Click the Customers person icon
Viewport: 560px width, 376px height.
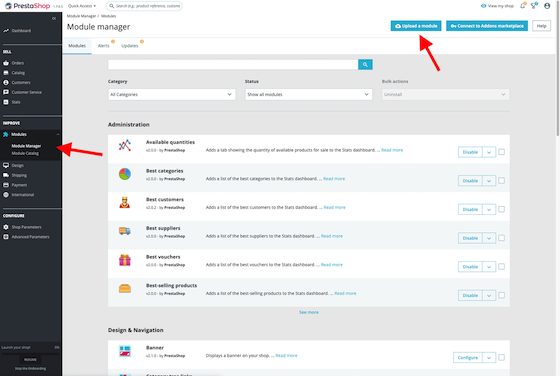pos(6,82)
